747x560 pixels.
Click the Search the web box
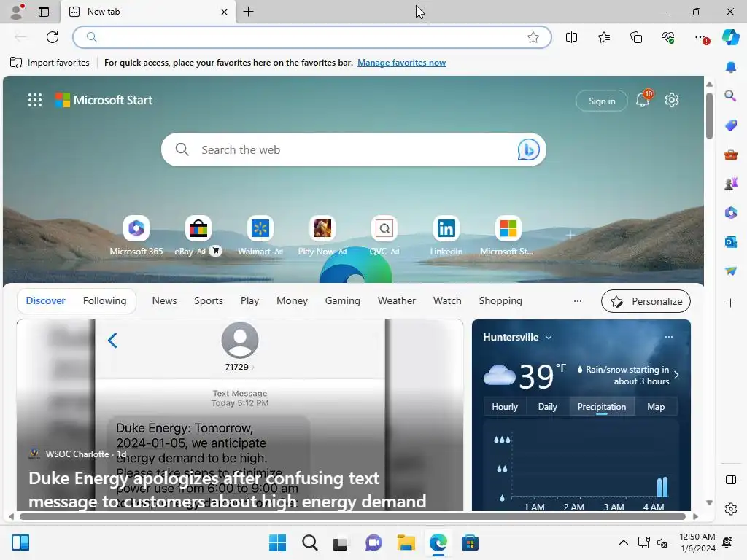354,149
